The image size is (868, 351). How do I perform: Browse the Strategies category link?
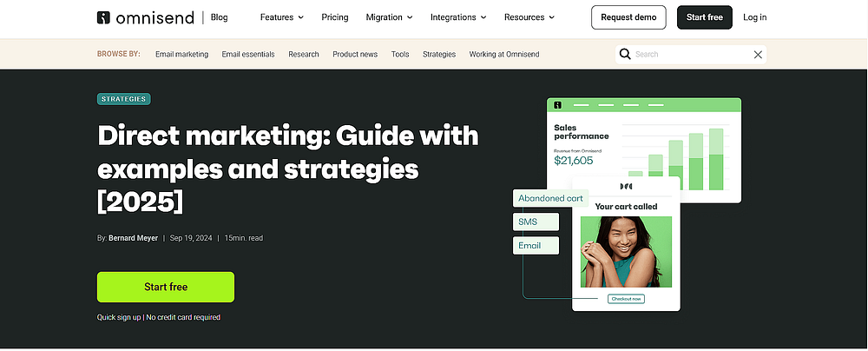pos(439,55)
